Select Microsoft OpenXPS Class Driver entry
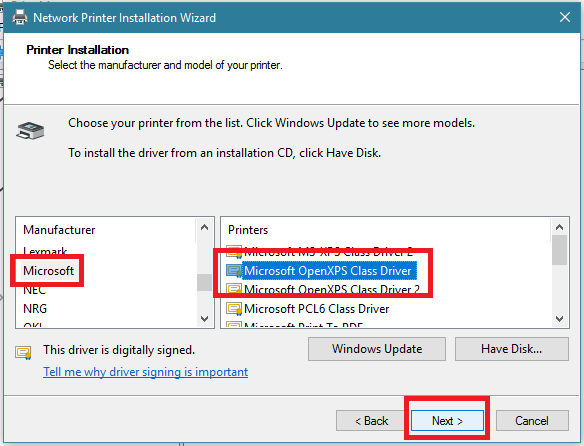Viewport: 584px width, 446px height. (328, 271)
